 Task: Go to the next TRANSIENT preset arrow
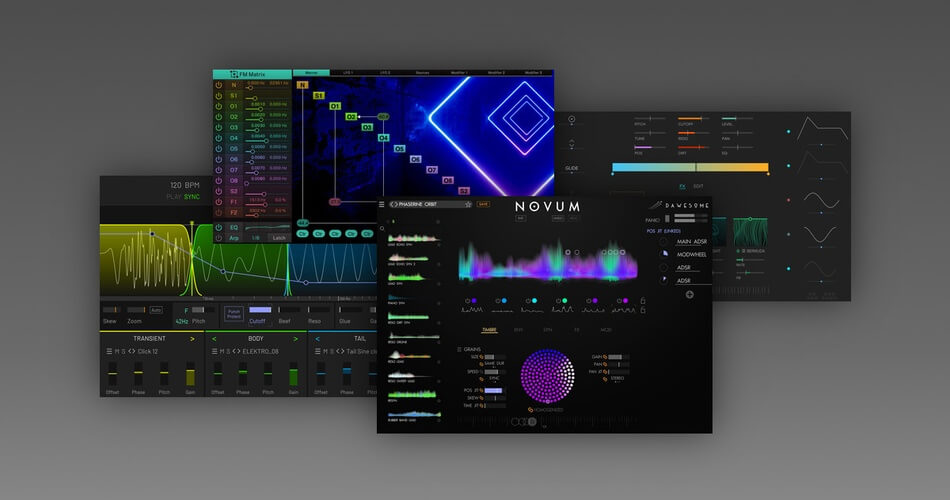tap(193, 339)
